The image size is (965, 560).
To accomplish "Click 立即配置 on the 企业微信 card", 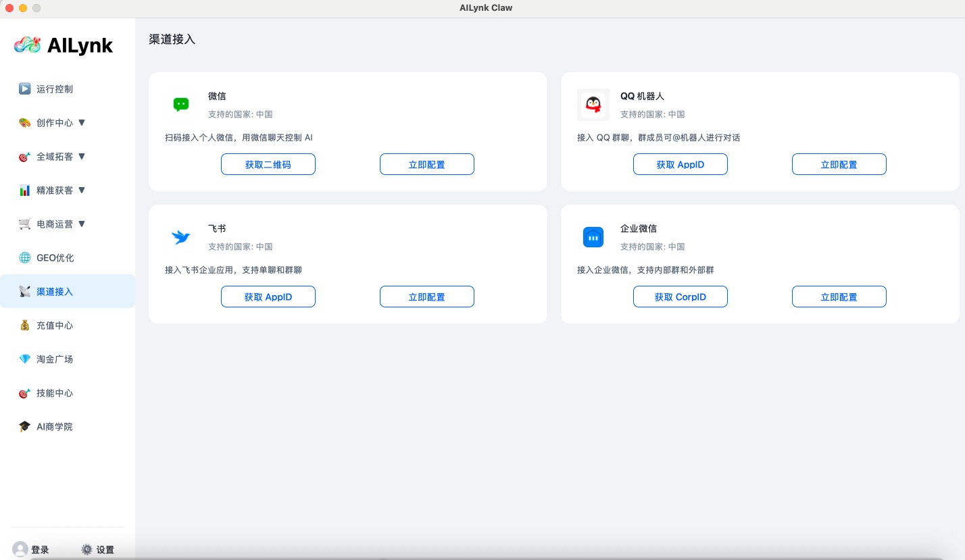I will pos(839,297).
